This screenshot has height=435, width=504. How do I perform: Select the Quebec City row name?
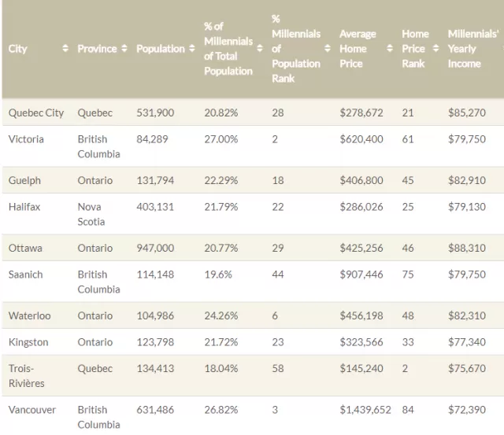click(x=36, y=112)
